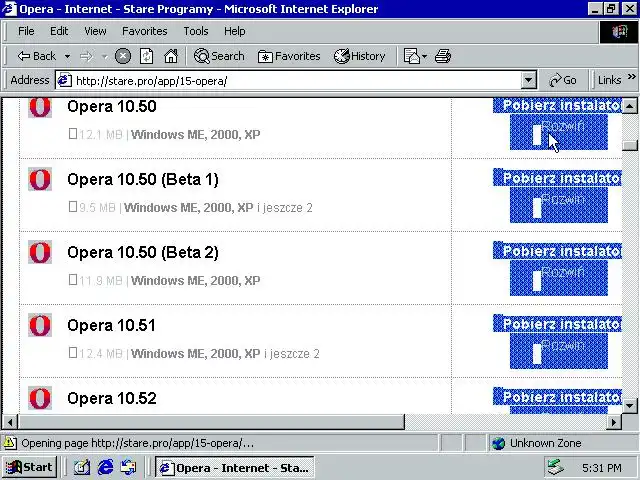Open the Favorites menu
This screenshot has width=640, height=480.
pyautogui.click(x=144, y=31)
